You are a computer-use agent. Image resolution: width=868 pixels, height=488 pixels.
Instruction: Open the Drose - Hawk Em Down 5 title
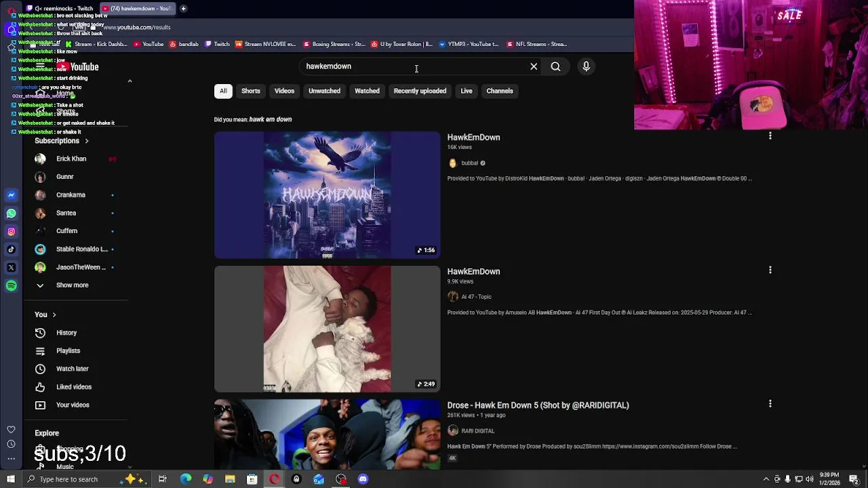click(x=538, y=405)
